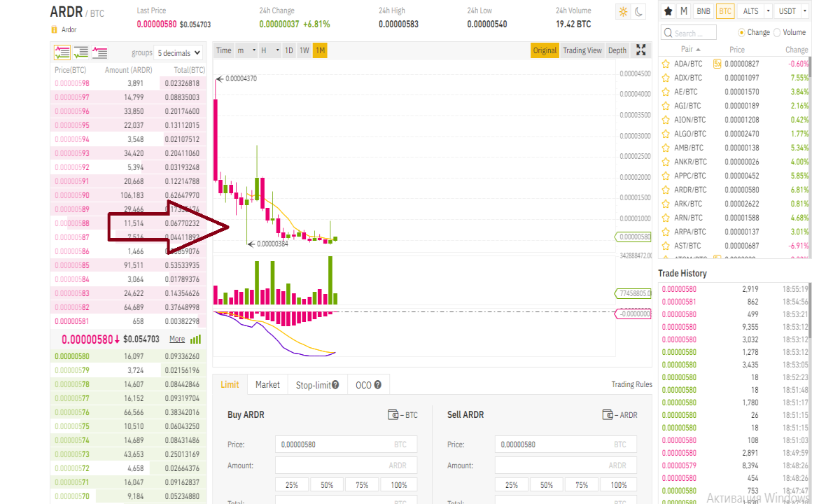Show buy and sell order book view

coord(62,52)
